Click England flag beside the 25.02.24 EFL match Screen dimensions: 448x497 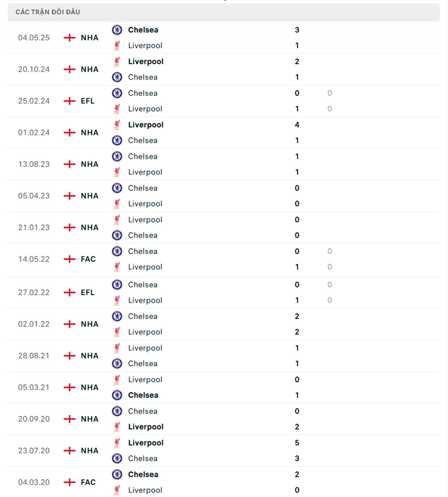click(x=69, y=101)
